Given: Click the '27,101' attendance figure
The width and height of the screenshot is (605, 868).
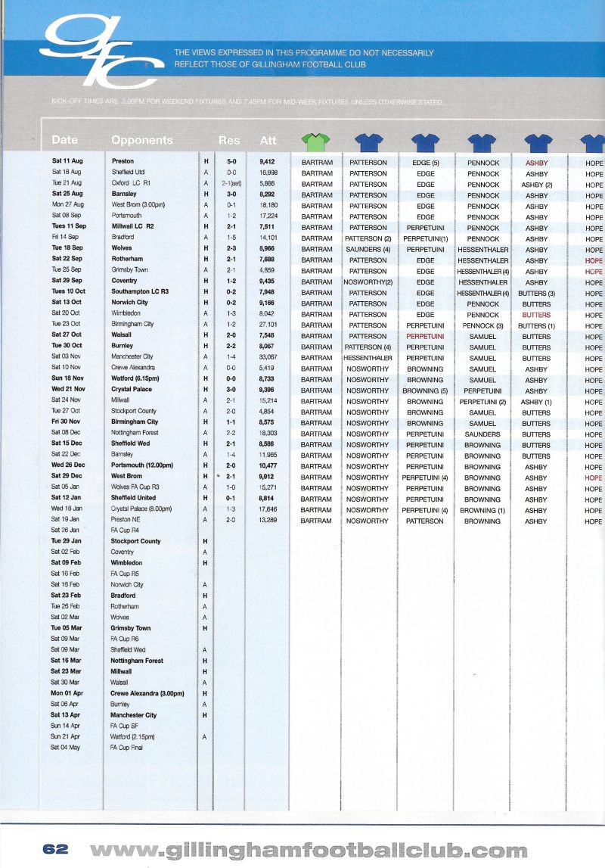Looking at the screenshot, I should [x=268, y=325].
